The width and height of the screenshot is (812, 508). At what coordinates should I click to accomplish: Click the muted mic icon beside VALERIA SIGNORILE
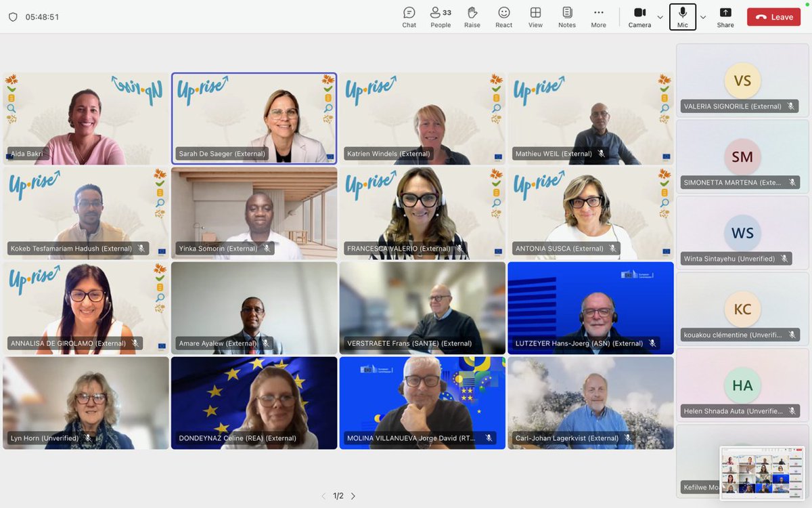(x=791, y=106)
